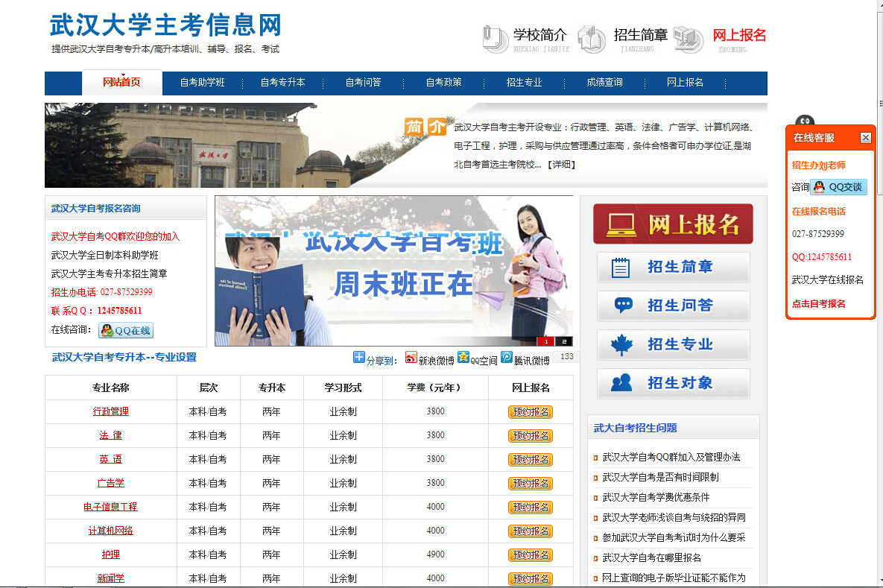
Task: Open 武汉大学自考是否有时间限制 article
Action: [x=660, y=478]
